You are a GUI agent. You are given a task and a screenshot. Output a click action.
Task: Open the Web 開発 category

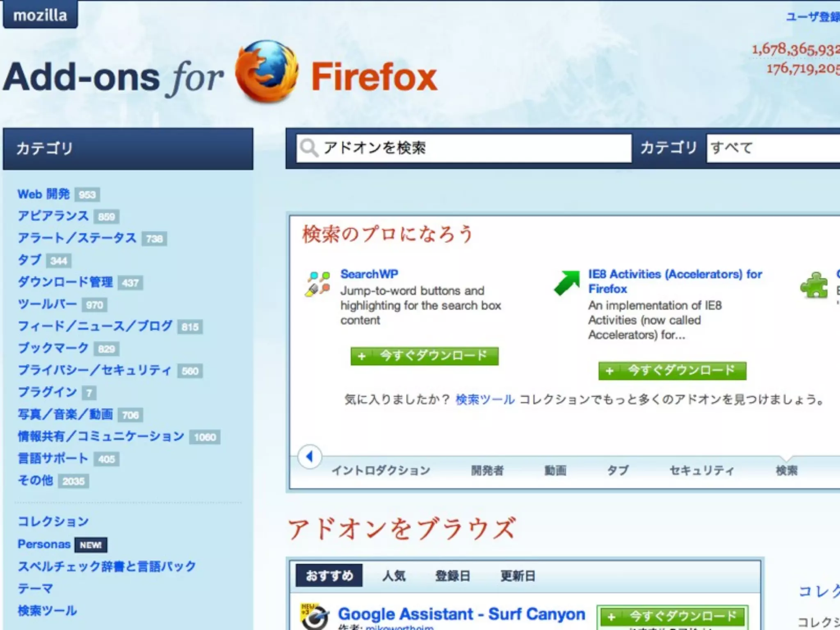pos(44,194)
